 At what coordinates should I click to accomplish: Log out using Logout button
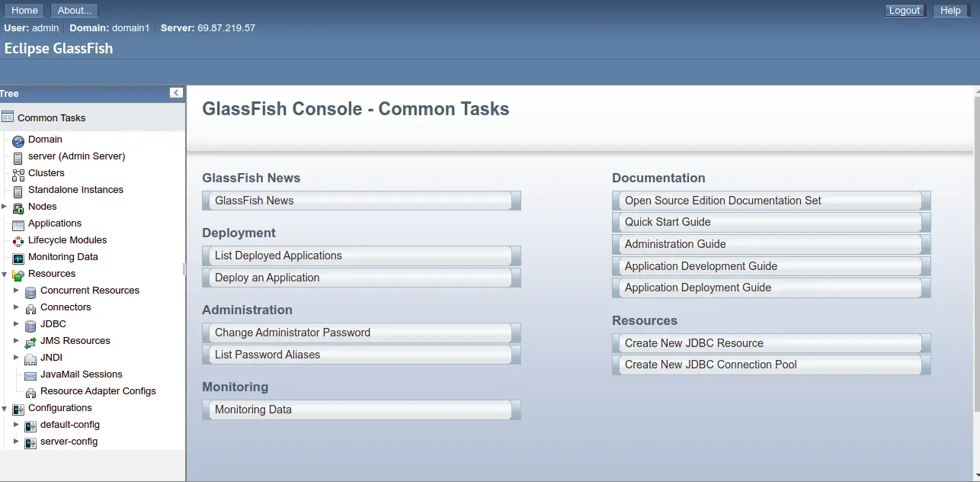[905, 10]
